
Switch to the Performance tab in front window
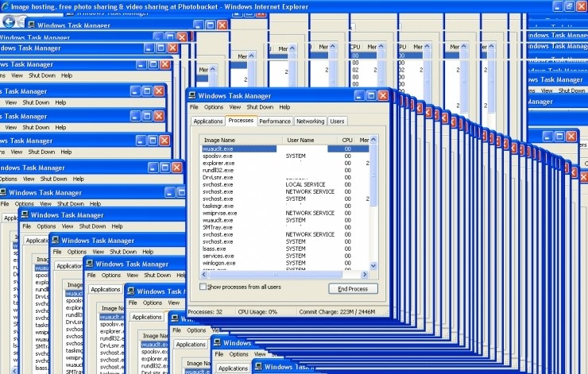pyautogui.click(x=275, y=121)
